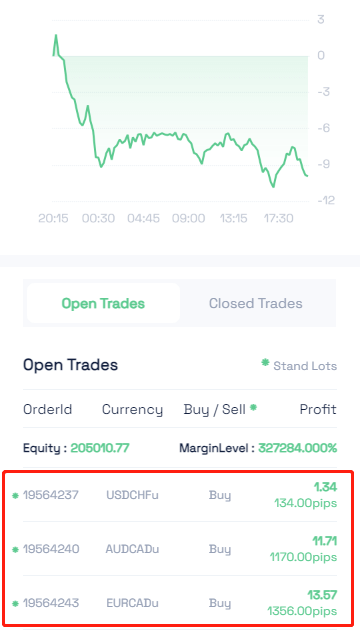Click the 134.00pips profit value
The width and height of the screenshot is (360, 638).
point(305,503)
